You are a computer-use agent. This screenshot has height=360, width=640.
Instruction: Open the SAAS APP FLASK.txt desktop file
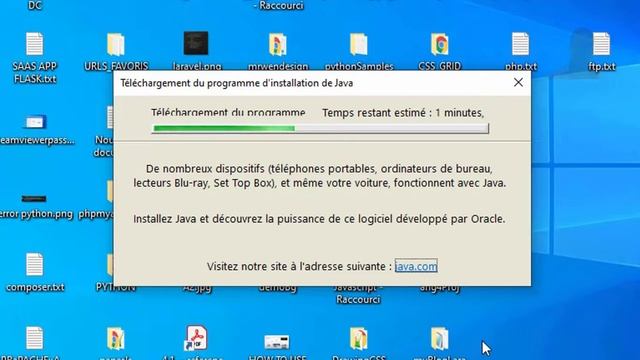34,44
